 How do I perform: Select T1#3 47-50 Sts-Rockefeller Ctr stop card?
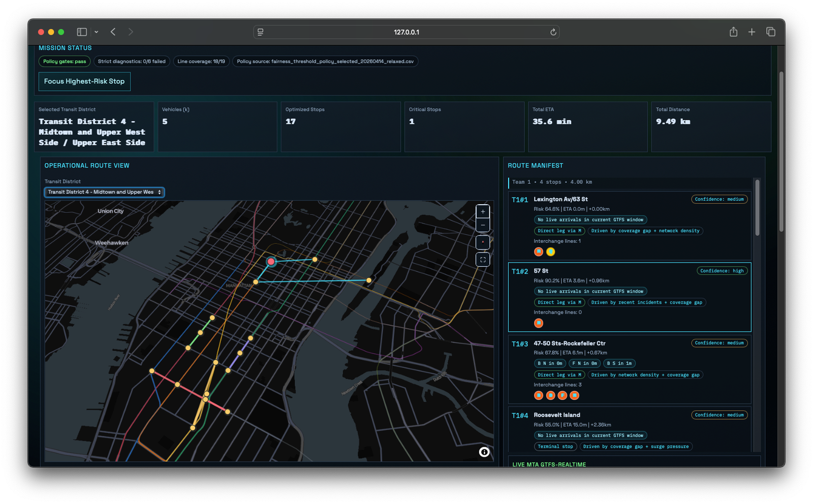(630, 369)
